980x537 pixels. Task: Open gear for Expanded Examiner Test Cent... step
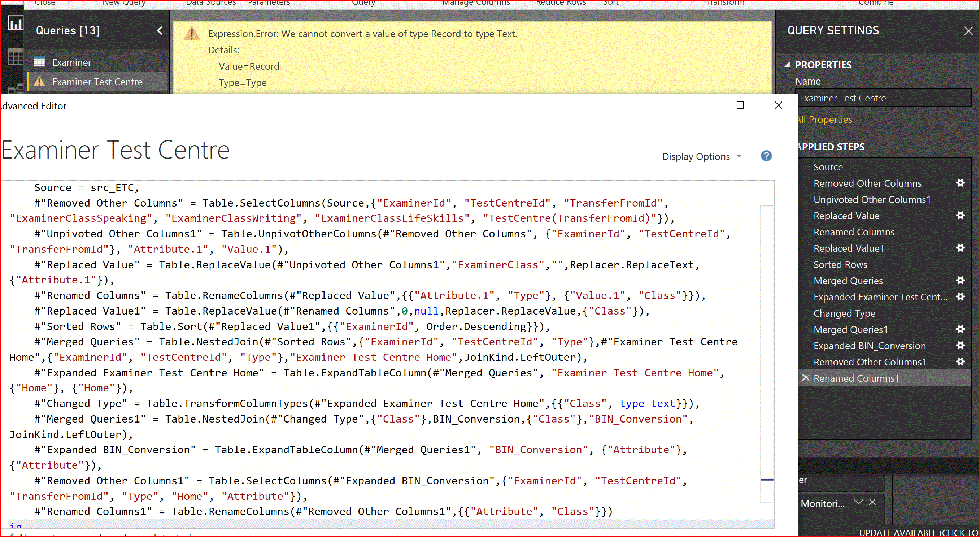pyautogui.click(x=960, y=296)
